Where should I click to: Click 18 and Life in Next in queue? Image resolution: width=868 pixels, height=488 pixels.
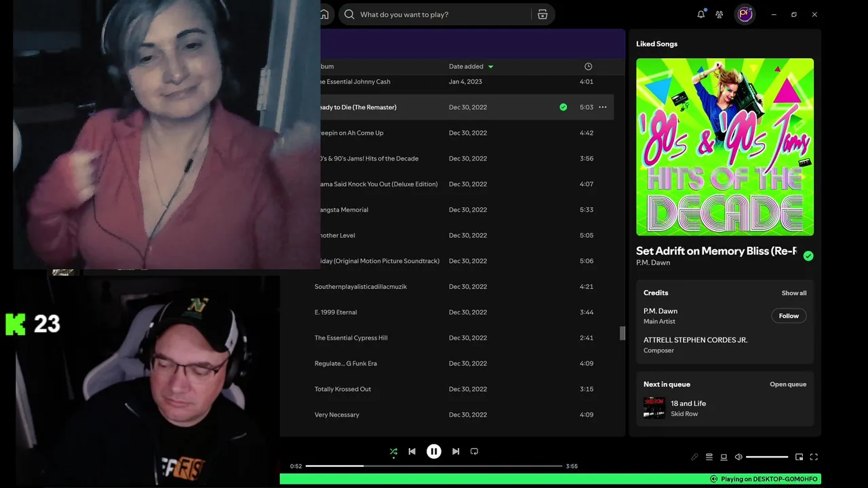tap(688, 403)
